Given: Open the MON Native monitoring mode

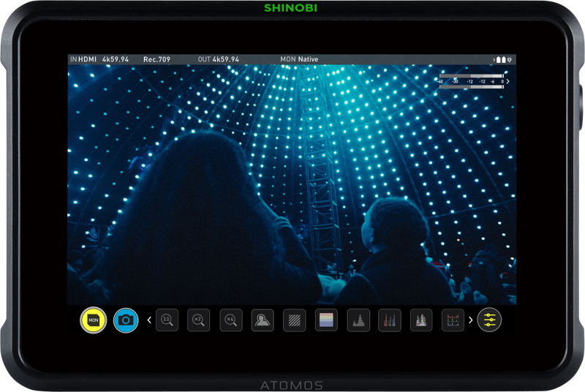Looking at the screenshot, I should (299, 59).
